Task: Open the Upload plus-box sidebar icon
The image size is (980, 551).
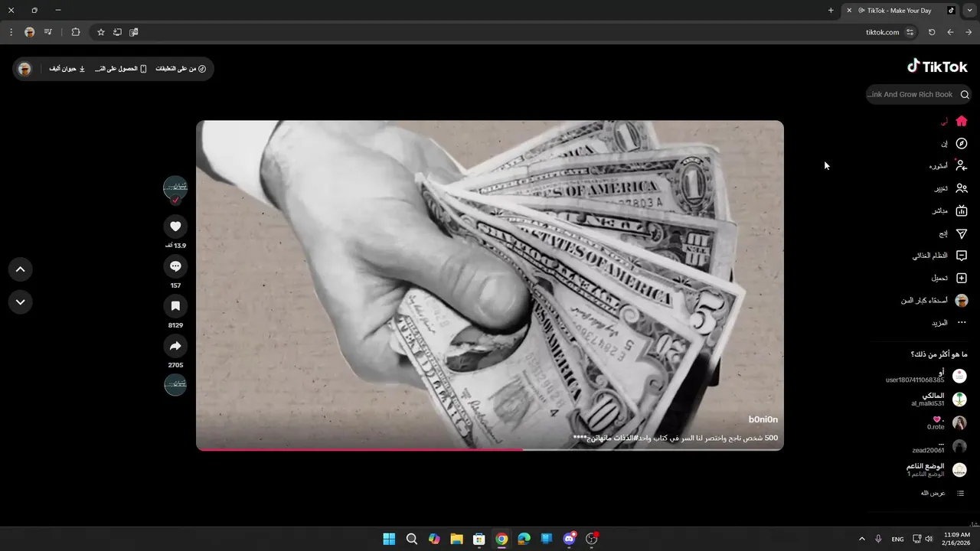Action: click(x=962, y=278)
